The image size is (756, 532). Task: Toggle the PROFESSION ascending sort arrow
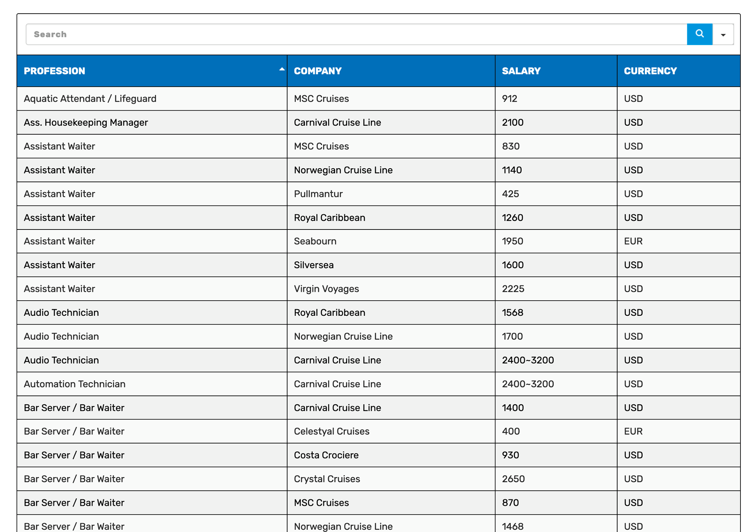tap(282, 69)
